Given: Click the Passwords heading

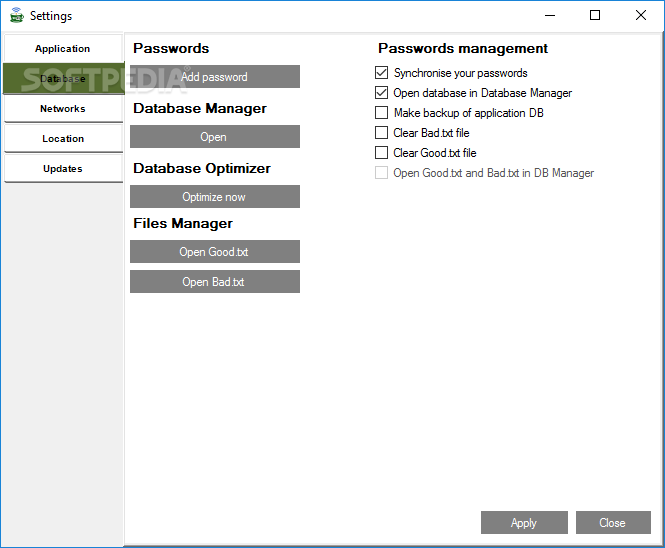Looking at the screenshot, I should (x=171, y=48).
